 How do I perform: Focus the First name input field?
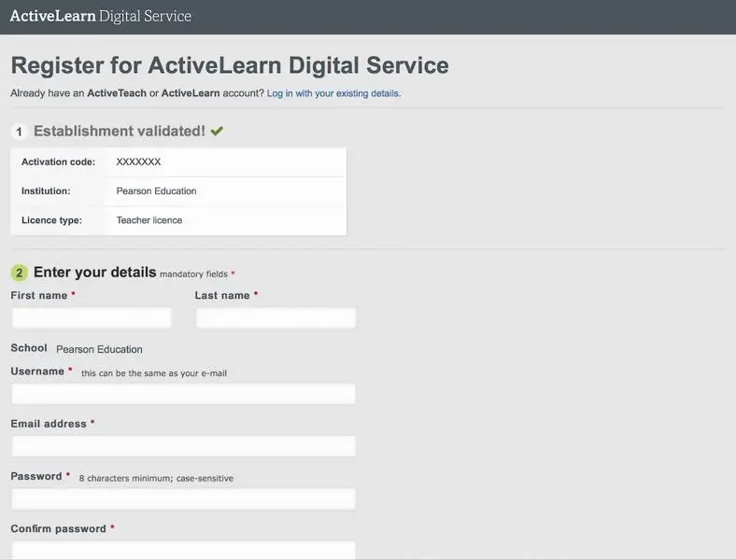click(92, 318)
